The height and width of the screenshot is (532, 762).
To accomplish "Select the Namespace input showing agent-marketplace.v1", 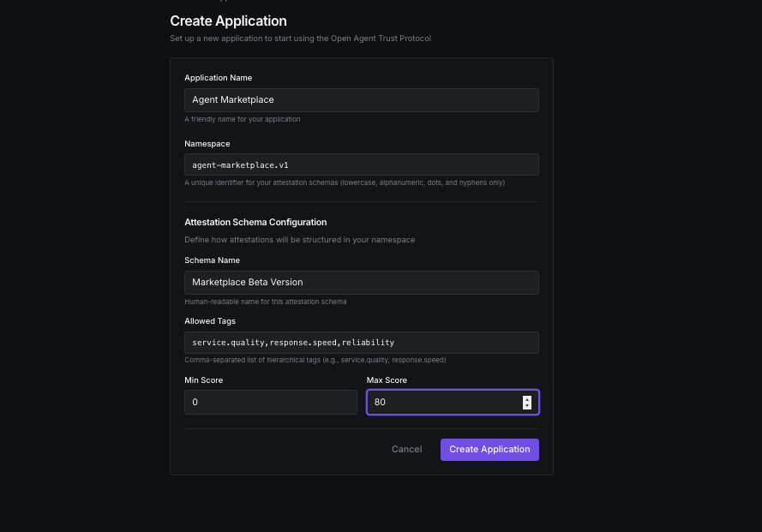I will click(x=361, y=164).
